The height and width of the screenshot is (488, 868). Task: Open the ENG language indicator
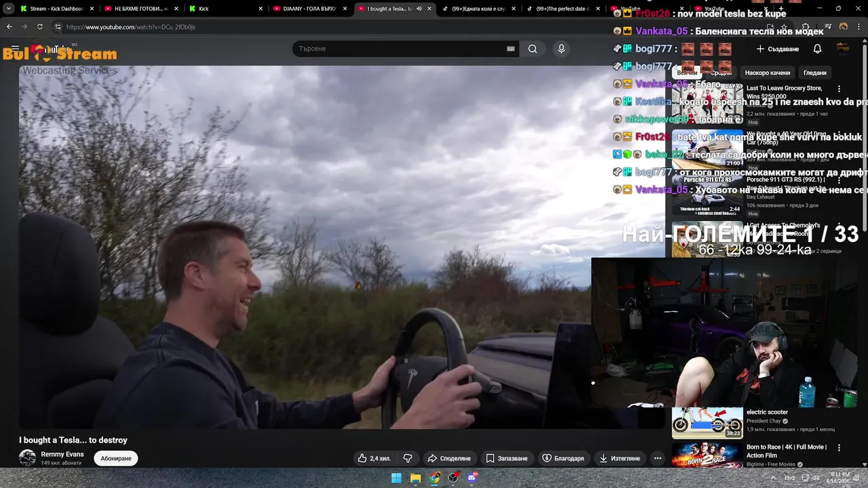point(789,478)
